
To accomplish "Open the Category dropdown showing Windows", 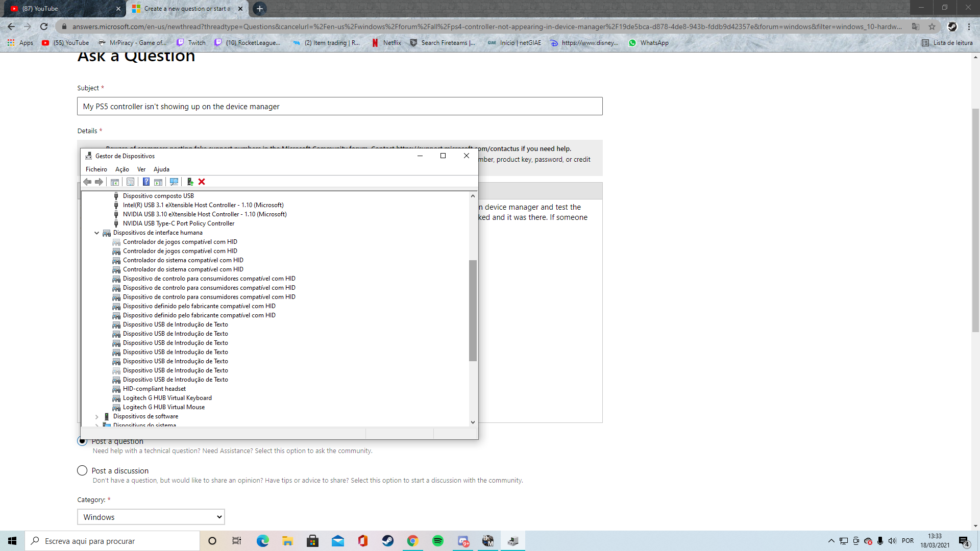I will tap(151, 517).
